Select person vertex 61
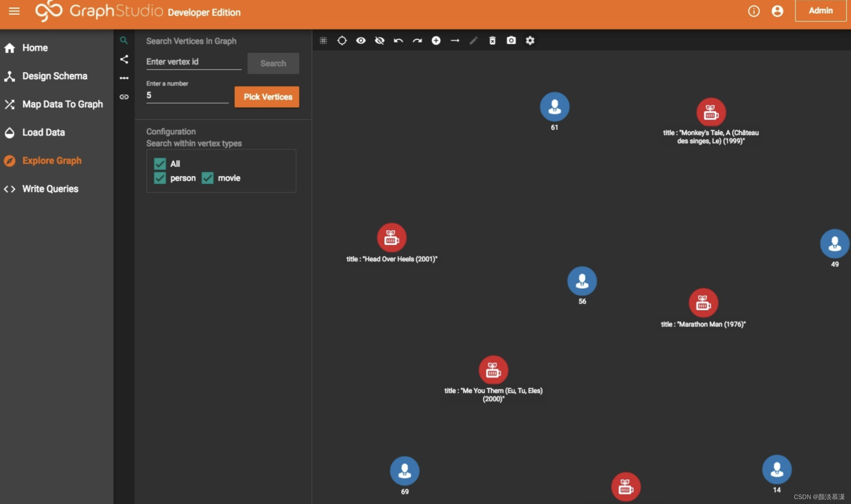Image resolution: width=851 pixels, height=504 pixels. click(x=555, y=107)
